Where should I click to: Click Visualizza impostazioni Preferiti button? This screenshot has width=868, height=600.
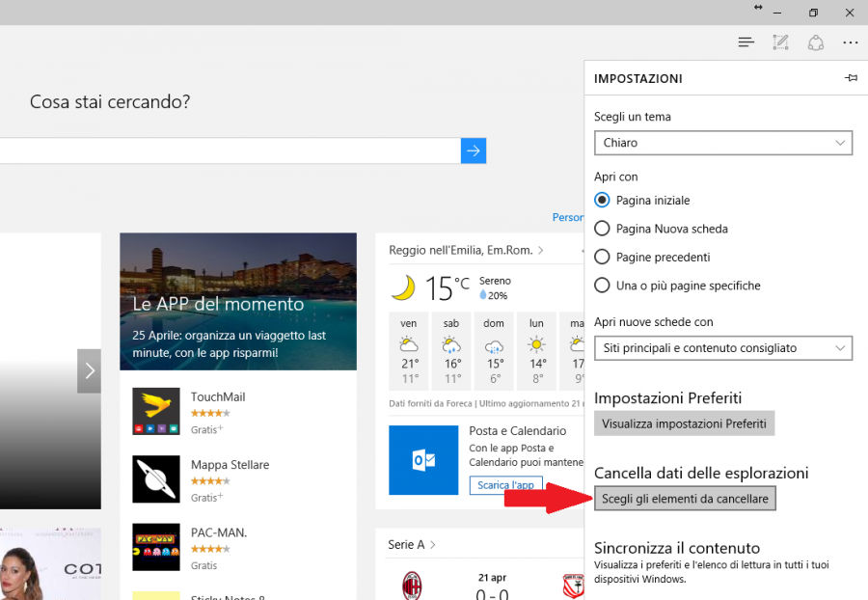pyautogui.click(x=684, y=423)
